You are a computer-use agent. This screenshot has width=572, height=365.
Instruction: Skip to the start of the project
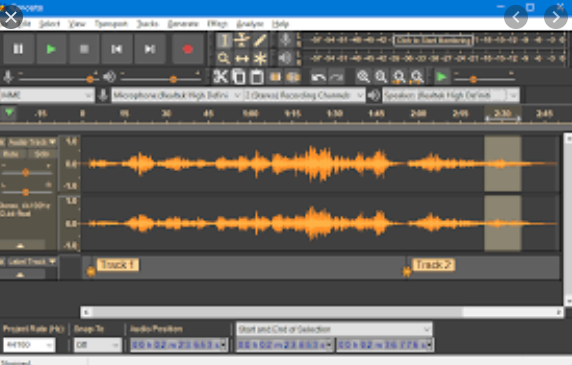117,49
